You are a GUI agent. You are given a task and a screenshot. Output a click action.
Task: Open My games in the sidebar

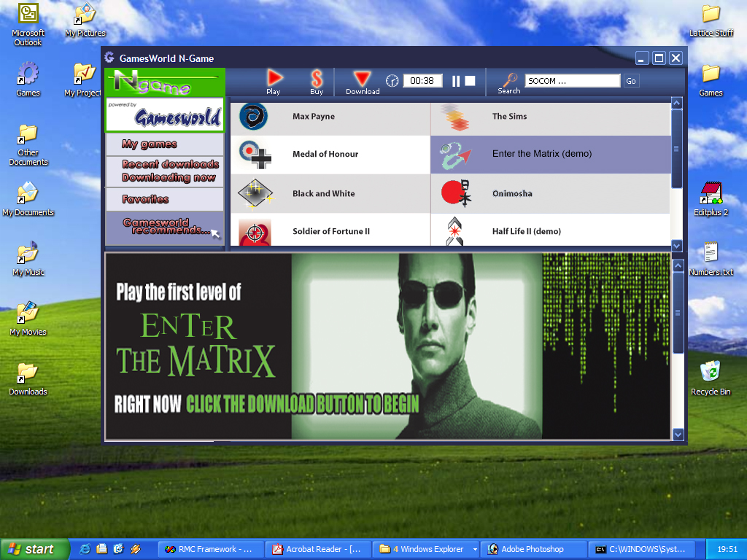(148, 145)
